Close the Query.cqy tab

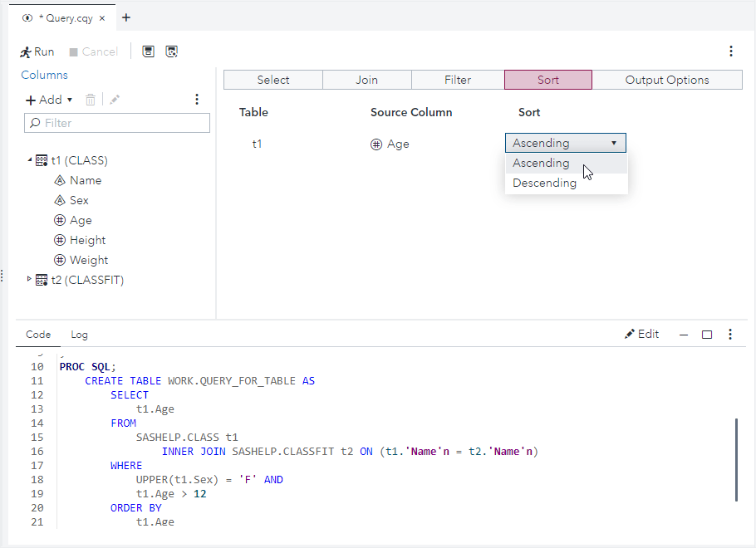click(101, 17)
